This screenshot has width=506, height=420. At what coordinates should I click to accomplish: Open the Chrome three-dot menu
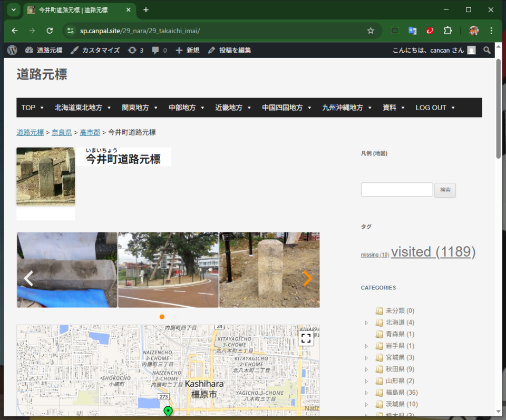click(491, 31)
